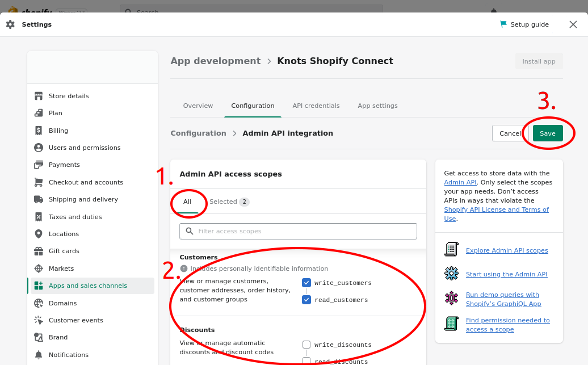
Task: Click the Taxes and duties percent icon
Action: (39, 216)
